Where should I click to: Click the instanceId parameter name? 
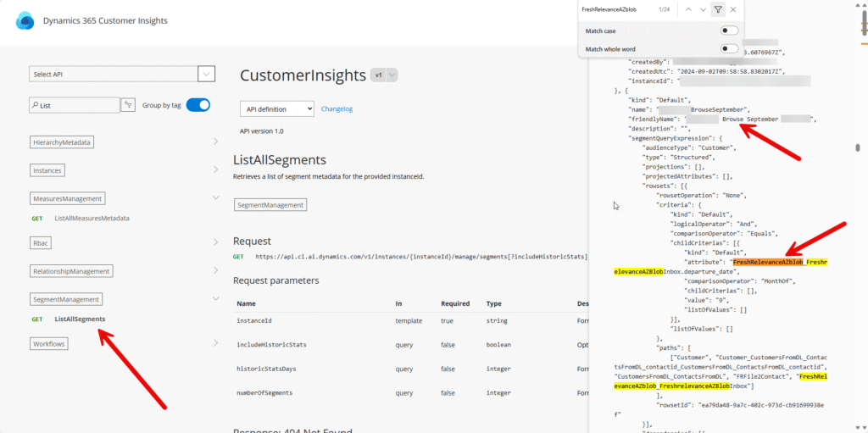pos(254,320)
